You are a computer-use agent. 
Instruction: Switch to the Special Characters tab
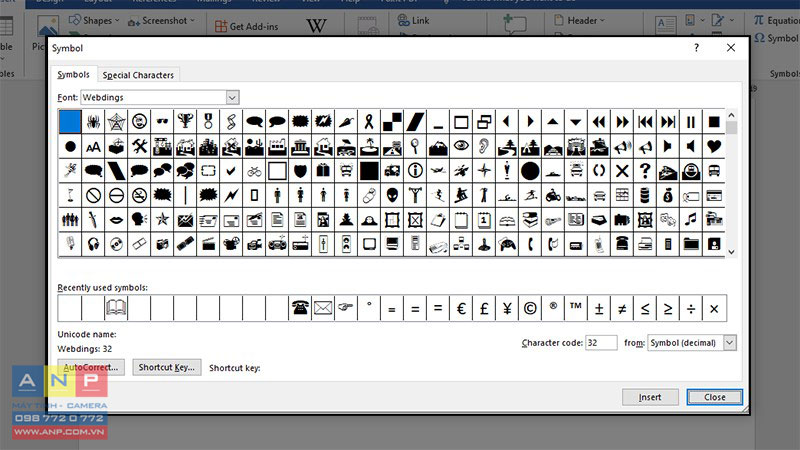[138, 75]
